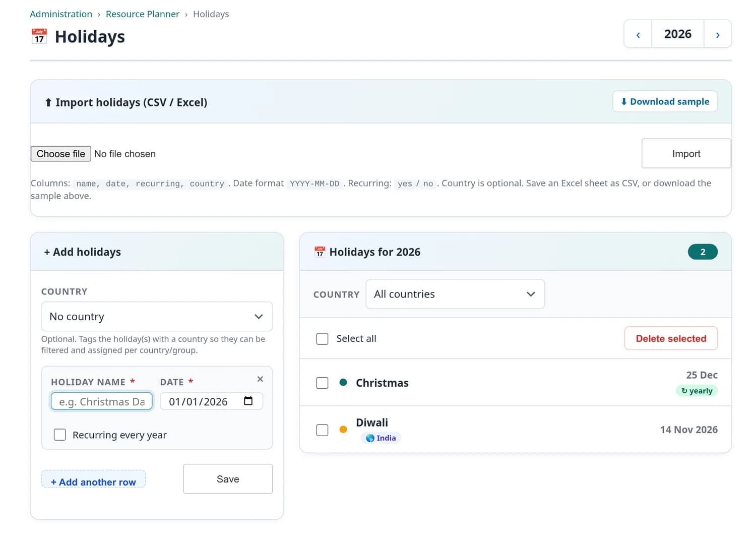Open the All countries filter dropdown
The image size is (756, 539).
tap(455, 294)
